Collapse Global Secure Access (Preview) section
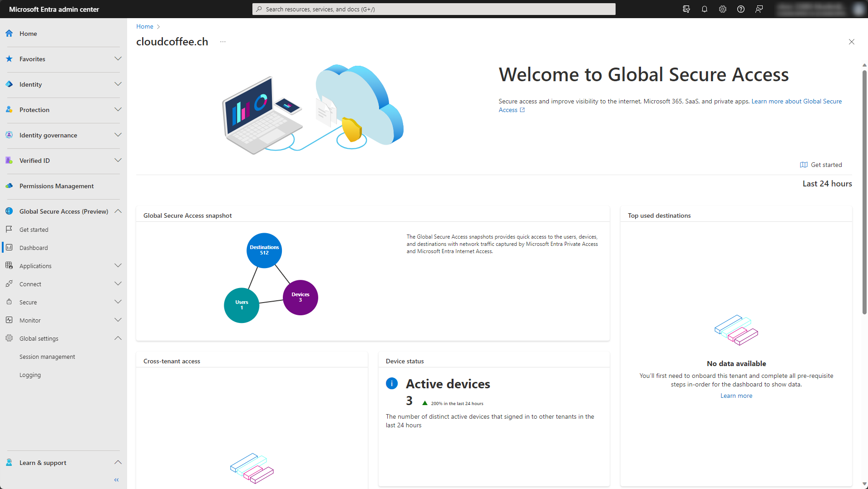The height and width of the screenshot is (489, 868). coord(118,211)
